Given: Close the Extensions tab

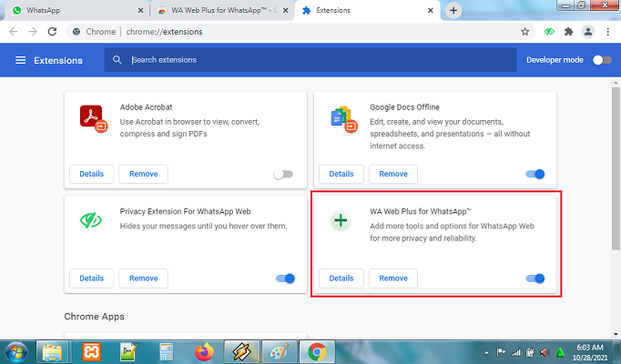Looking at the screenshot, I should coord(431,10).
